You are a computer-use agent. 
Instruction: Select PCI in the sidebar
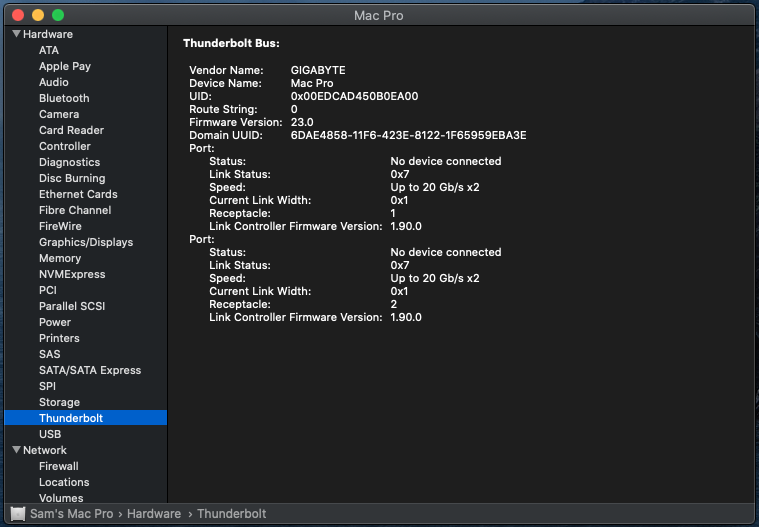pos(48,290)
